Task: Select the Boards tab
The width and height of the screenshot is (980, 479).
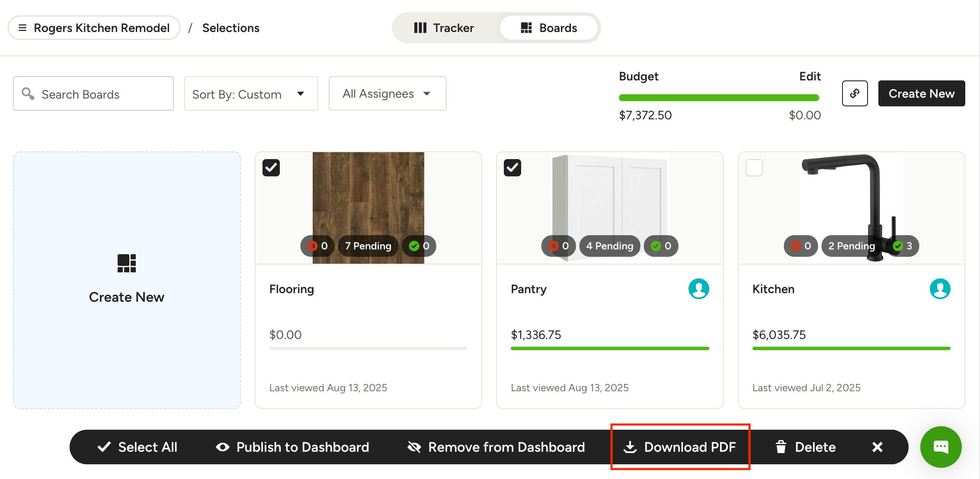Action: [549, 28]
